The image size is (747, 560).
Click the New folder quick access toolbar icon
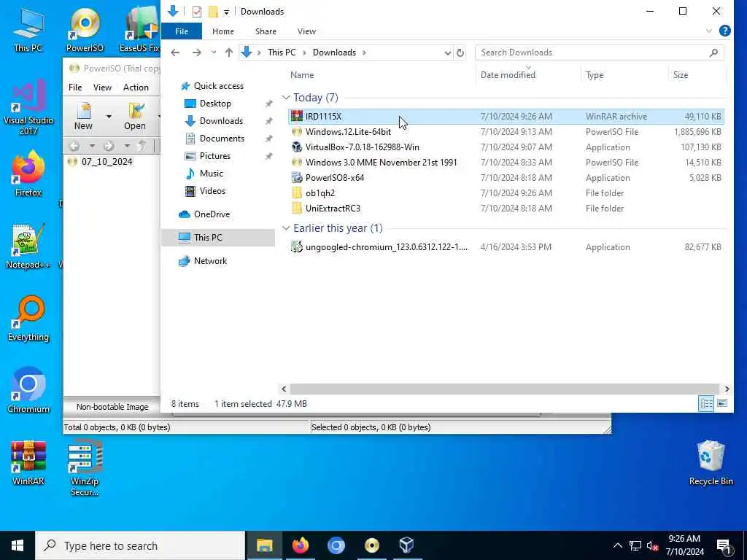tap(213, 12)
